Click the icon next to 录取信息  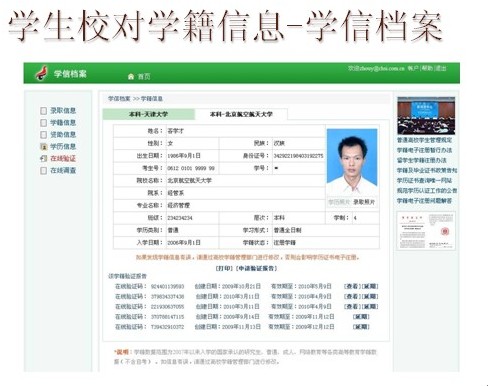43,111
